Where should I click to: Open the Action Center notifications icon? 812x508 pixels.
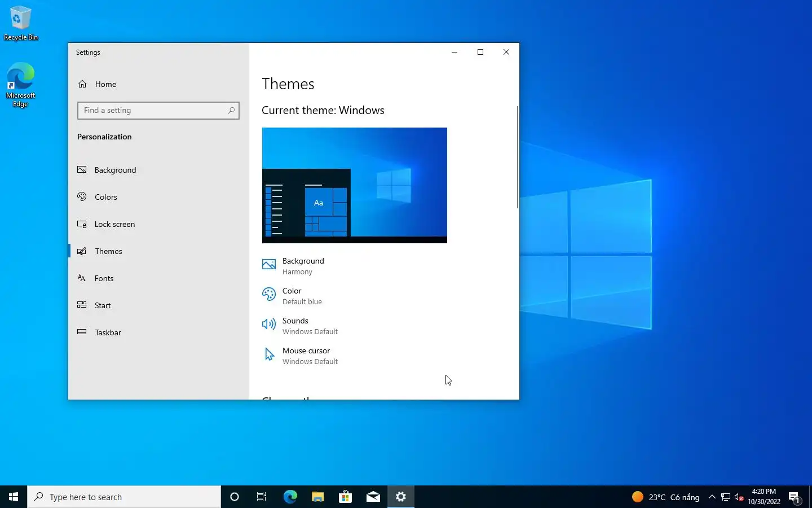[x=795, y=497]
